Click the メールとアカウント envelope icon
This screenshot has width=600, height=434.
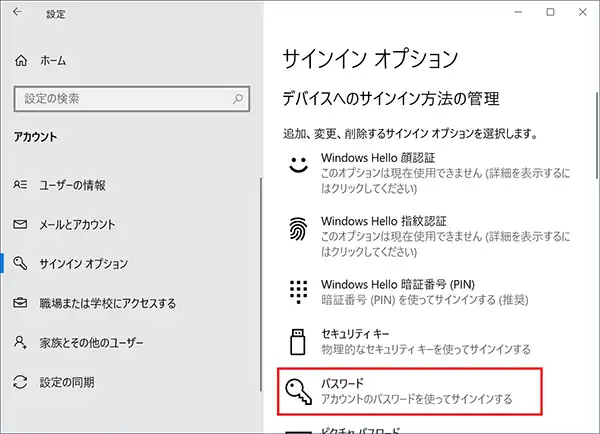(x=20, y=224)
